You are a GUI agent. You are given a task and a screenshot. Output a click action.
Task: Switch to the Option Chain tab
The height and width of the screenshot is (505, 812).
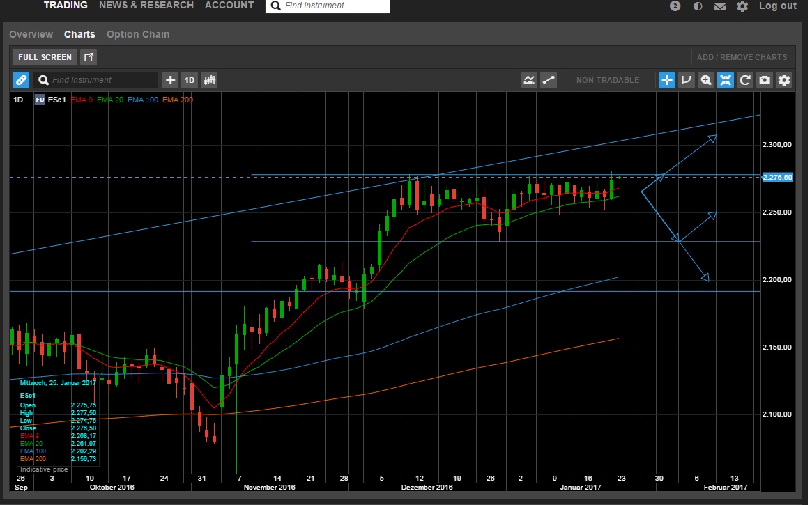pos(138,34)
